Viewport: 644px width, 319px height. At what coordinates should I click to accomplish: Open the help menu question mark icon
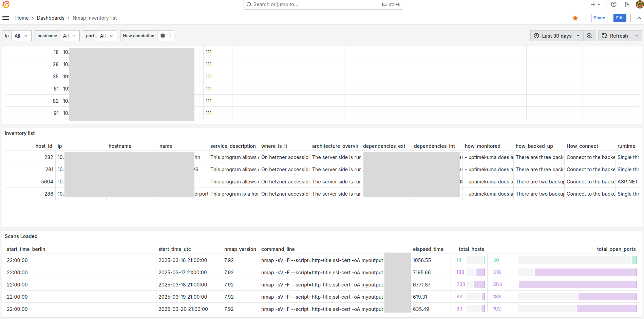coord(613,4)
